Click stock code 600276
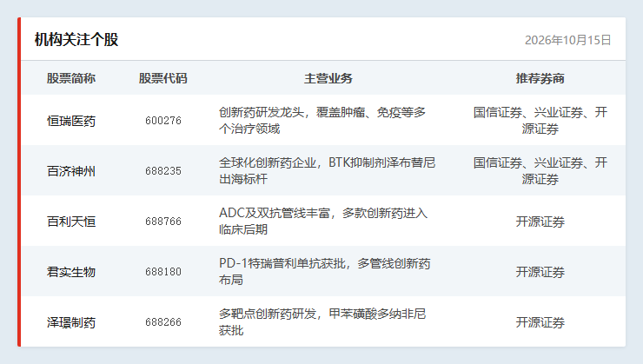 point(163,121)
